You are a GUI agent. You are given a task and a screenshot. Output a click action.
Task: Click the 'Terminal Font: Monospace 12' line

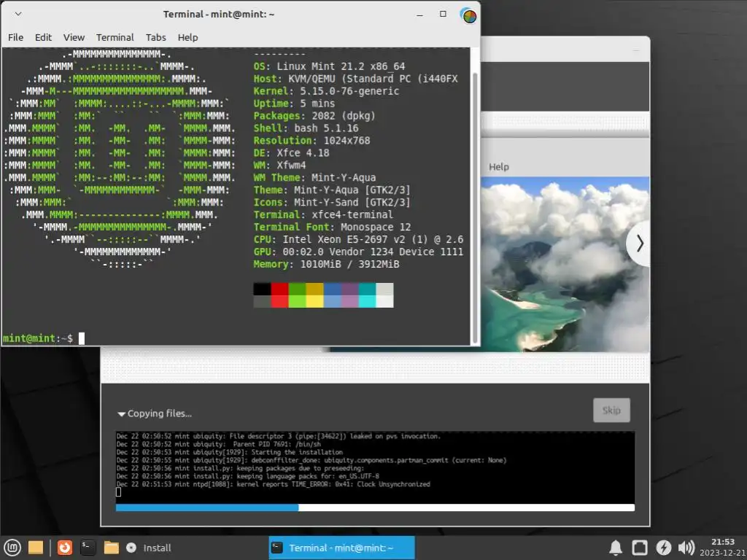point(332,227)
